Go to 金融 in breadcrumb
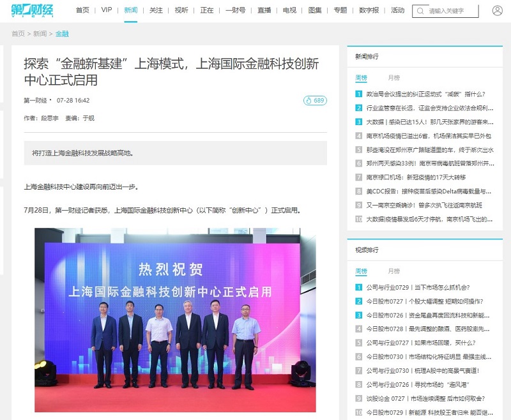511x420 pixels. [x=62, y=34]
